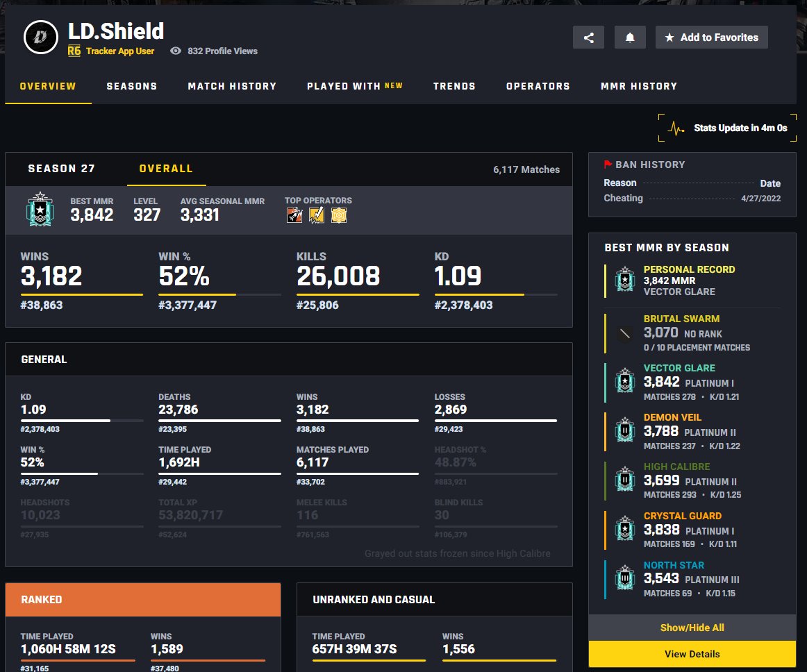
Task: Click the 6,117 Matches label
Action: [526, 169]
